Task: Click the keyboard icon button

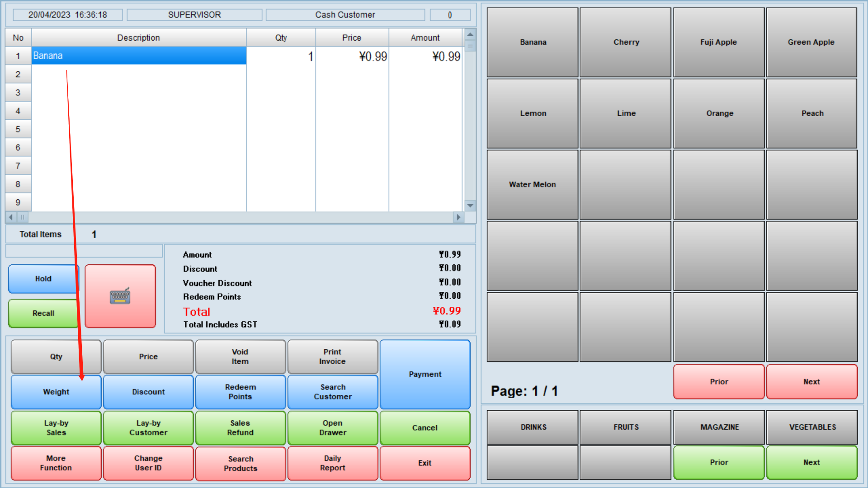Action: tap(120, 296)
